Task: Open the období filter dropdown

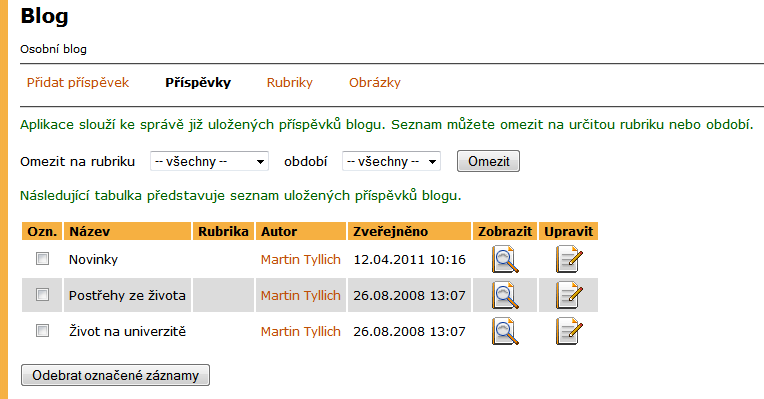Action: tap(391, 161)
